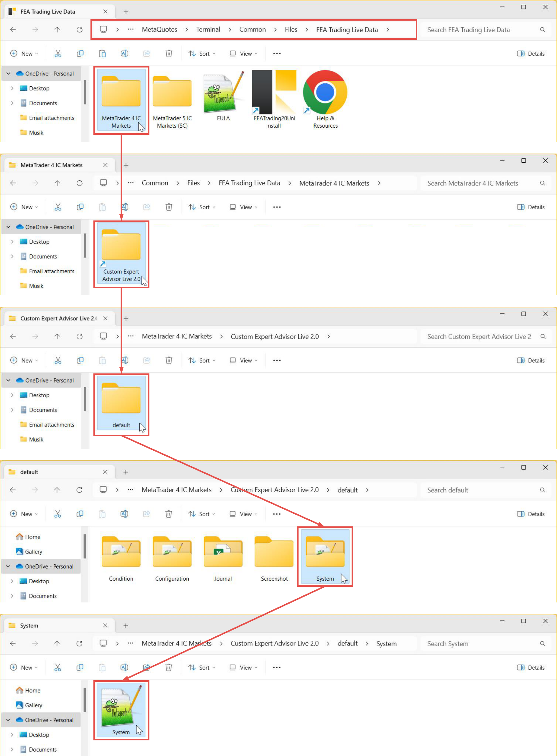The image size is (557, 756).
Task: Click Delete icon in FEA Trading Live Data window
Action: click(169, 54)
